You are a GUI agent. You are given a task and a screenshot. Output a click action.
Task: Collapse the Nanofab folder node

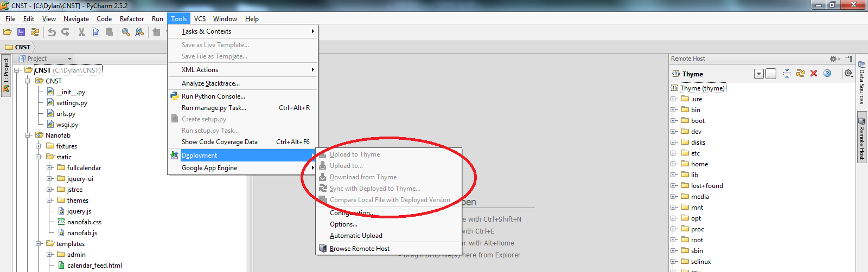(x=28, y=135)
